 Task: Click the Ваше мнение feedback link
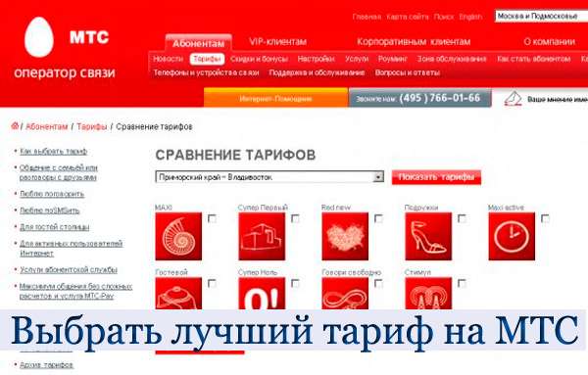558,100
